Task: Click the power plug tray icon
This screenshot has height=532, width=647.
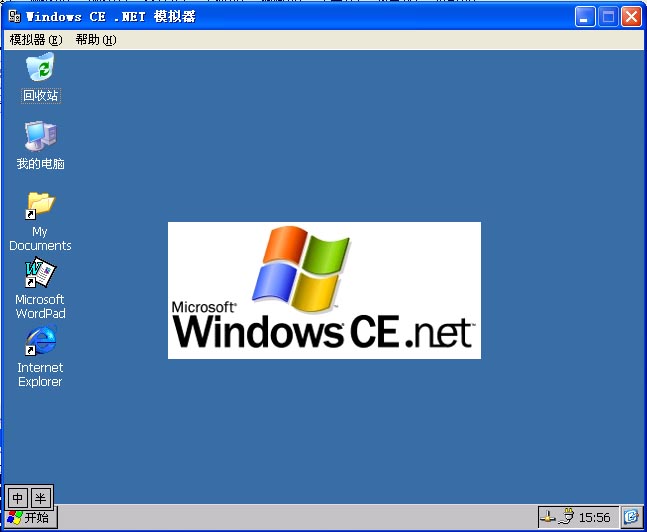Action: pos(567,517)
